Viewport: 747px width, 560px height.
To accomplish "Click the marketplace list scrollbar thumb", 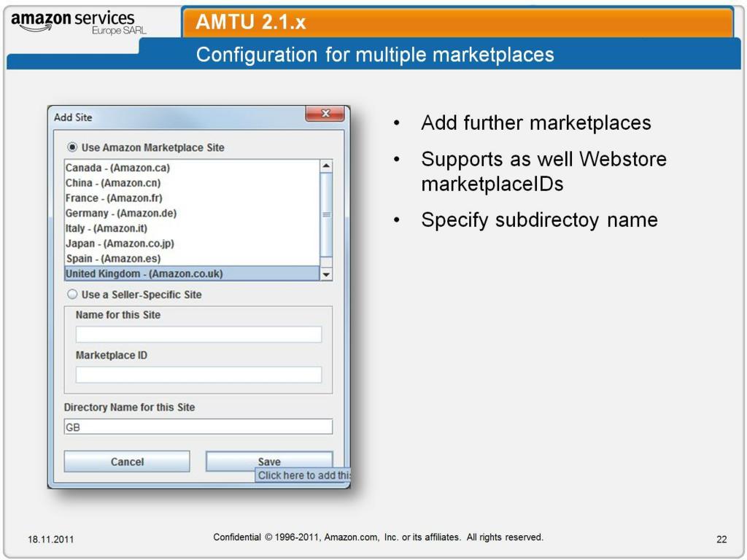I will [326, 215].
